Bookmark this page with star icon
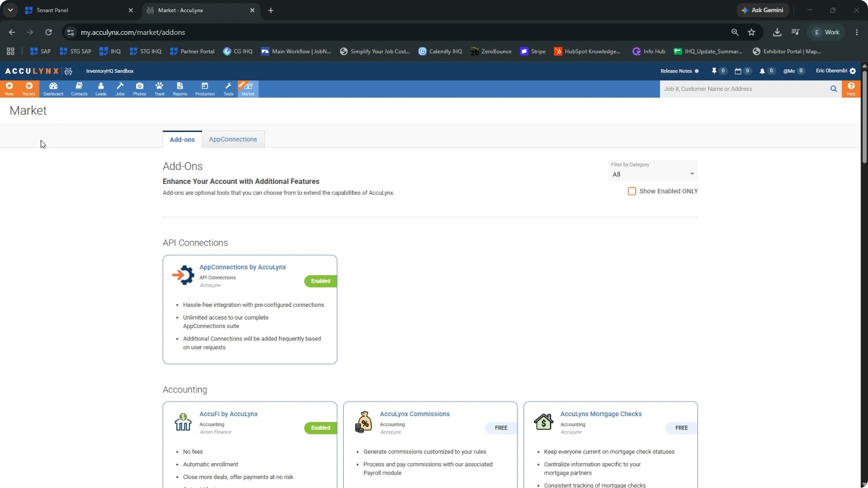 (x=751, y=32)
